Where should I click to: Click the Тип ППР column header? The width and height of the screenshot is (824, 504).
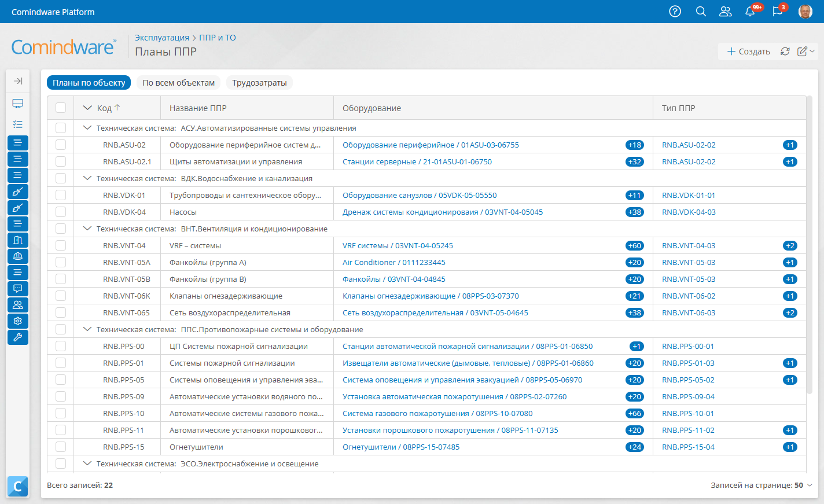click(679, 108)
